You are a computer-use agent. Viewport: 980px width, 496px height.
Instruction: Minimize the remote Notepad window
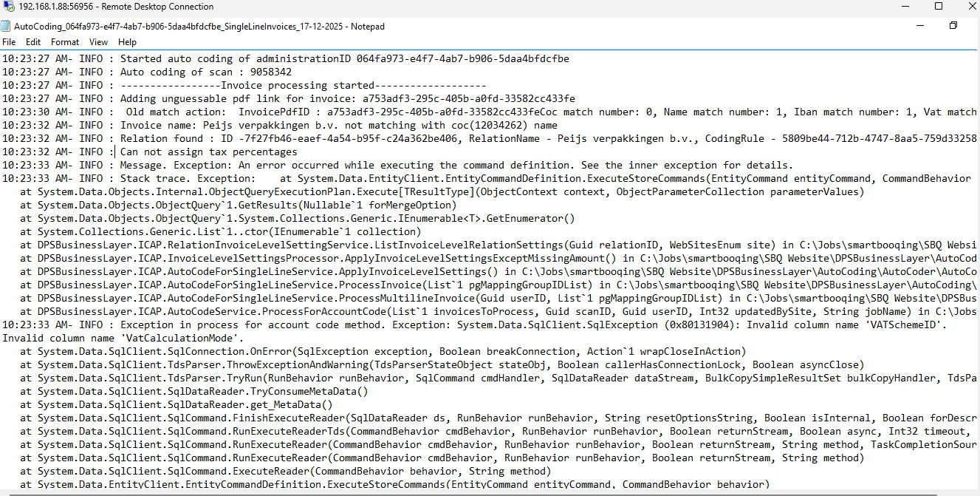click(x=919, y=26)
